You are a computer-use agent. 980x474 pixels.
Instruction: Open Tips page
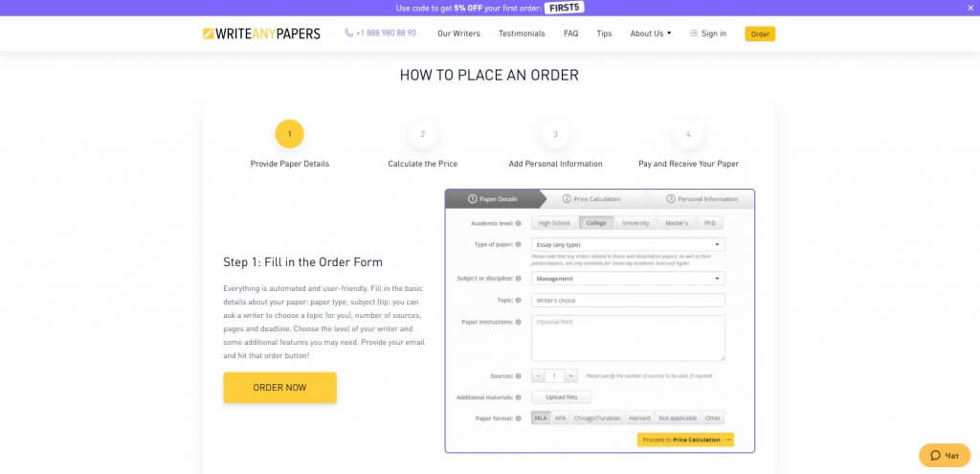(605, 34)
